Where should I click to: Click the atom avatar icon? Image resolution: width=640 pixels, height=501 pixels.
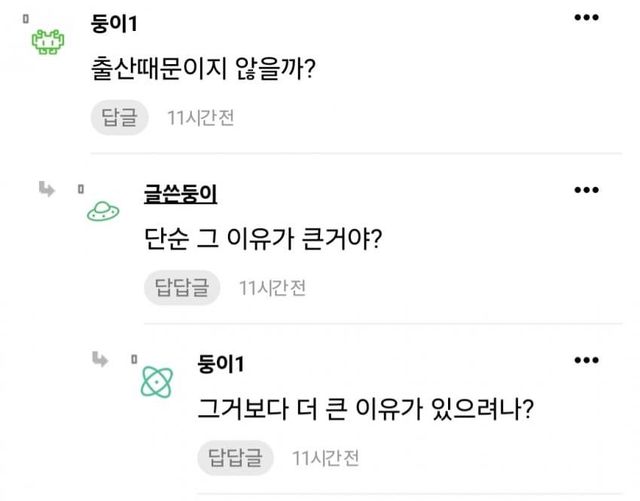point(155,381)
